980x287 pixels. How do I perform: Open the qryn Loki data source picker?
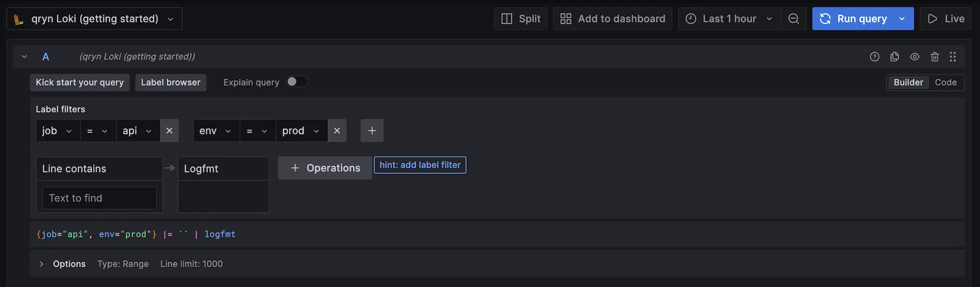coord(95,19)
